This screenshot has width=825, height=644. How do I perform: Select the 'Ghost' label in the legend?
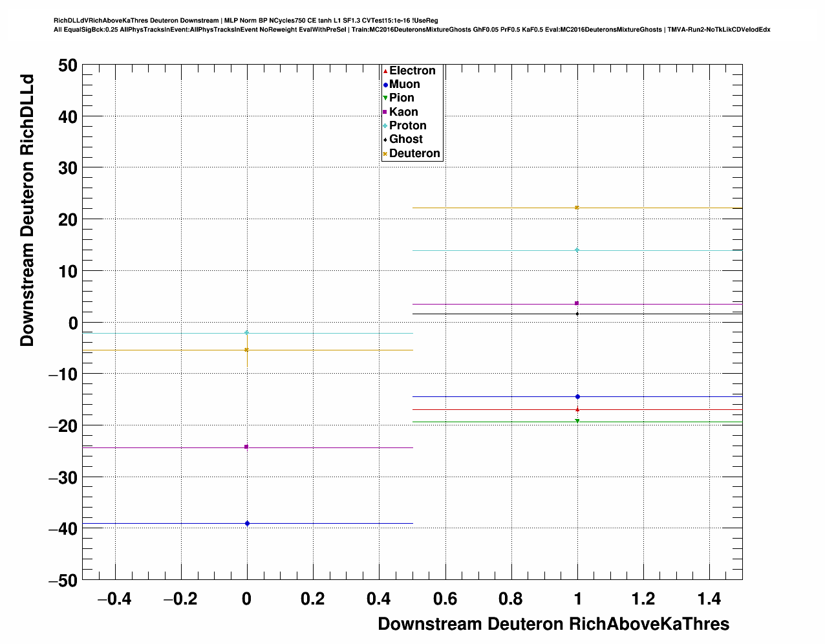pyautogui.click(x=405, y=139)
